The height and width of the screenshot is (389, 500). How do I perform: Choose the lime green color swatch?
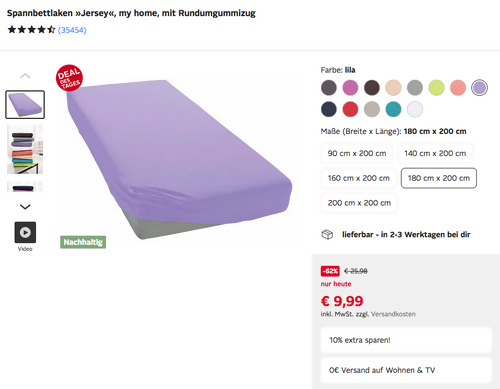(436, 88)
